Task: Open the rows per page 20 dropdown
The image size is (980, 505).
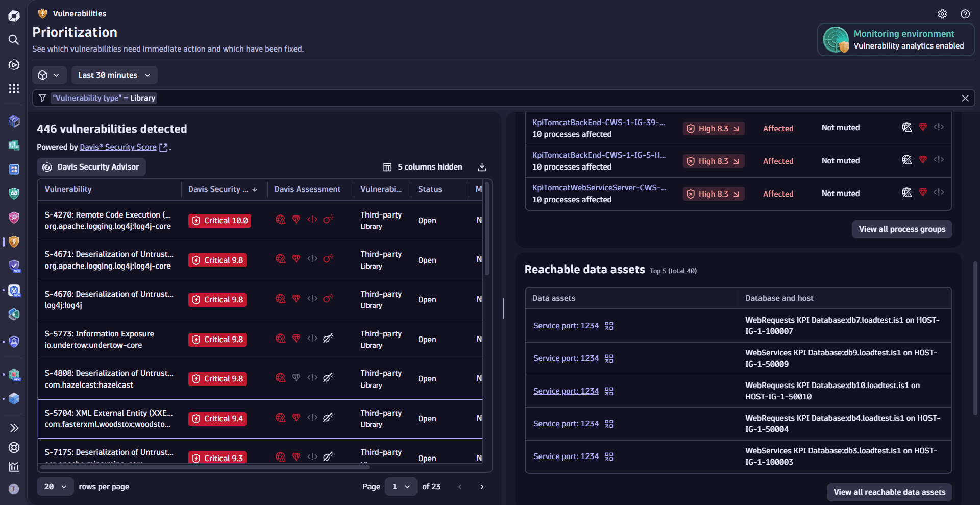Action: (55, 487)
